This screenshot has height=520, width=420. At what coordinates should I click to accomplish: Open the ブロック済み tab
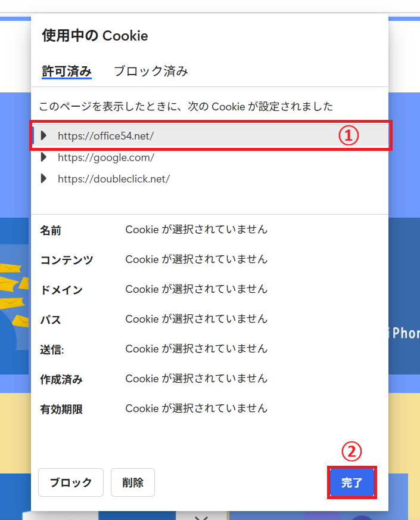(x=151, y=72)
